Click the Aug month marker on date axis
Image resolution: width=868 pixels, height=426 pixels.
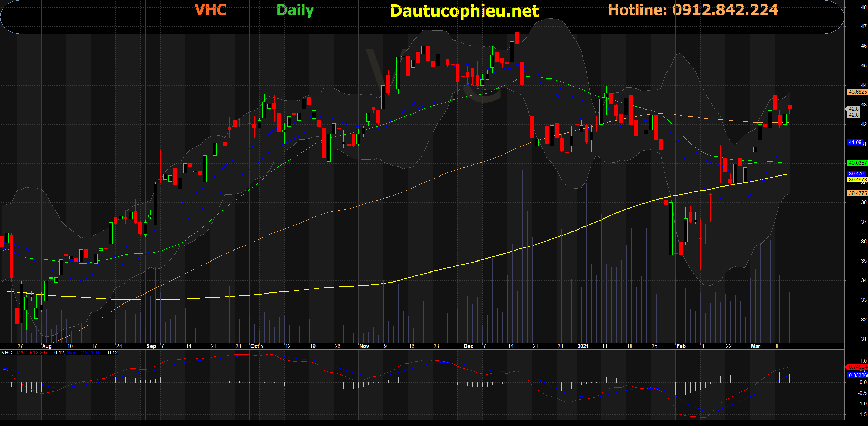point(46,346)
